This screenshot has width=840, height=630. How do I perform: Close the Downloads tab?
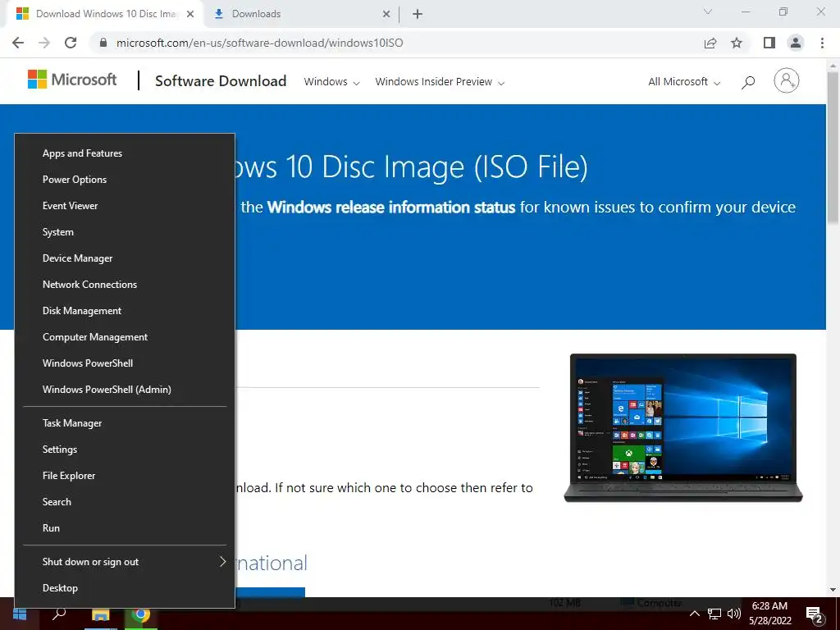386,14
